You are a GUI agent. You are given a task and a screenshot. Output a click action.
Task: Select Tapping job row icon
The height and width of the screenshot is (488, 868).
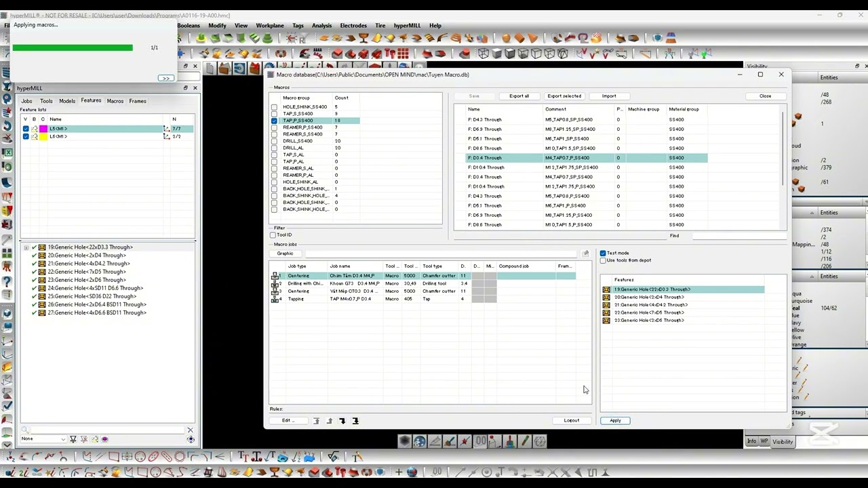click(275, 299)
